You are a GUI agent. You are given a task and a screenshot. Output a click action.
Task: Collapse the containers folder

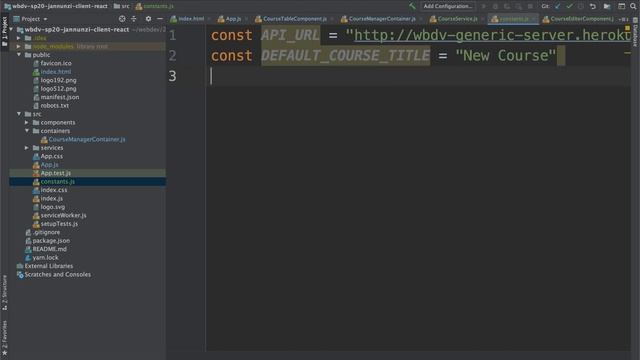pyautogui.click(x=27, y=131)
